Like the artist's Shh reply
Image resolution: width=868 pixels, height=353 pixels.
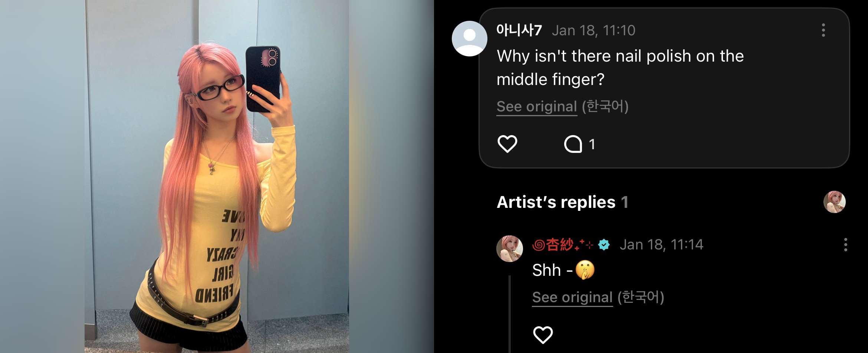click(x=543, y=335)
